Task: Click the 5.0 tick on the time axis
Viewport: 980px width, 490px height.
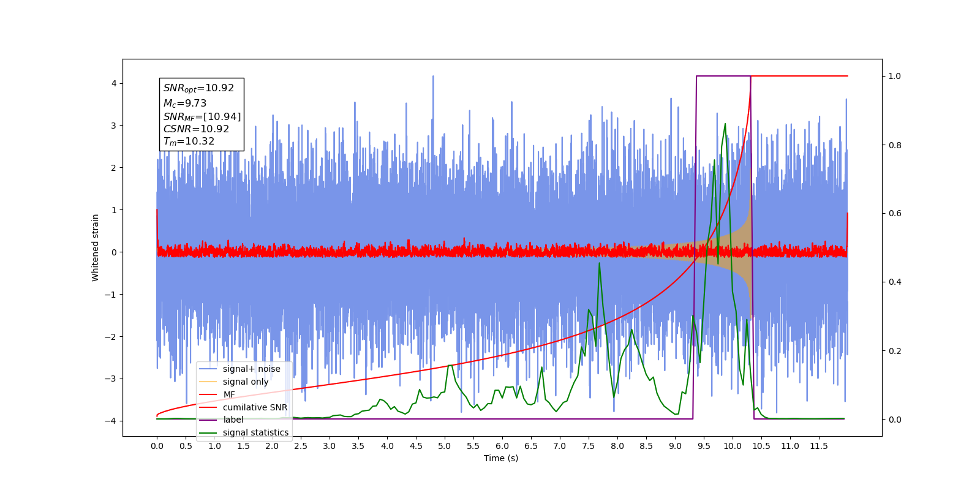Action: (x=445, y=446)
